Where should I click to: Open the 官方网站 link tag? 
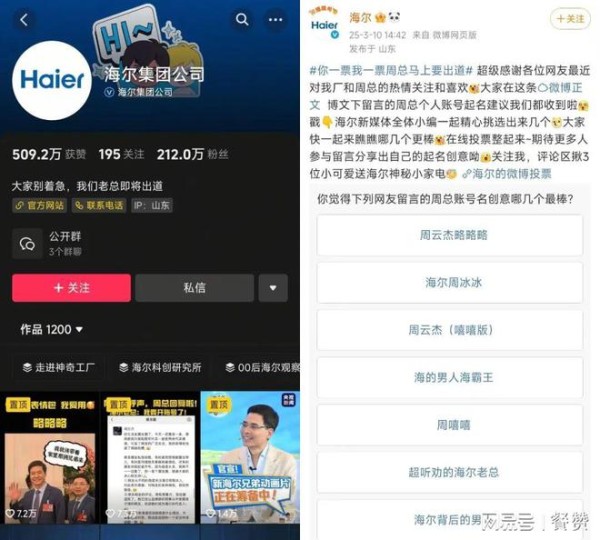39,206
